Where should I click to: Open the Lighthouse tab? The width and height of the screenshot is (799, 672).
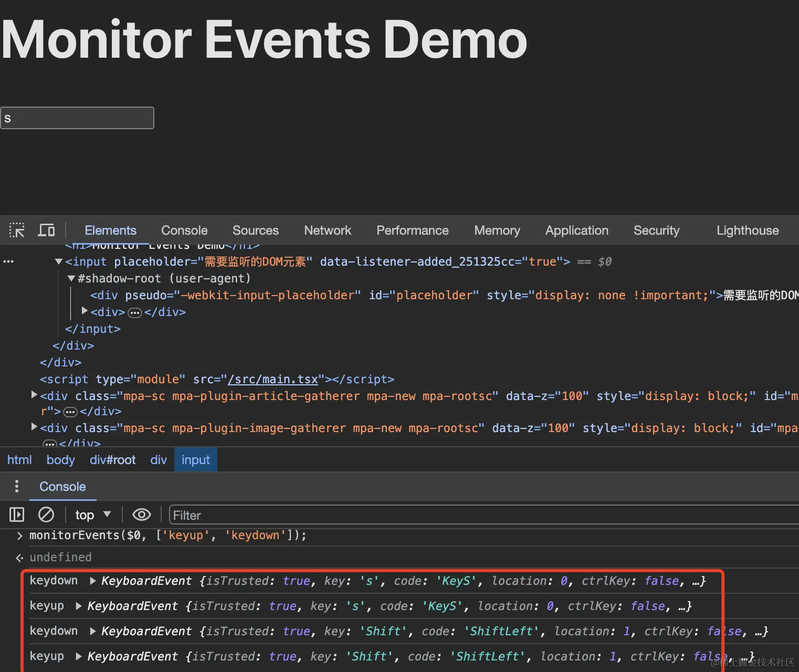click(x=748, y=230)
